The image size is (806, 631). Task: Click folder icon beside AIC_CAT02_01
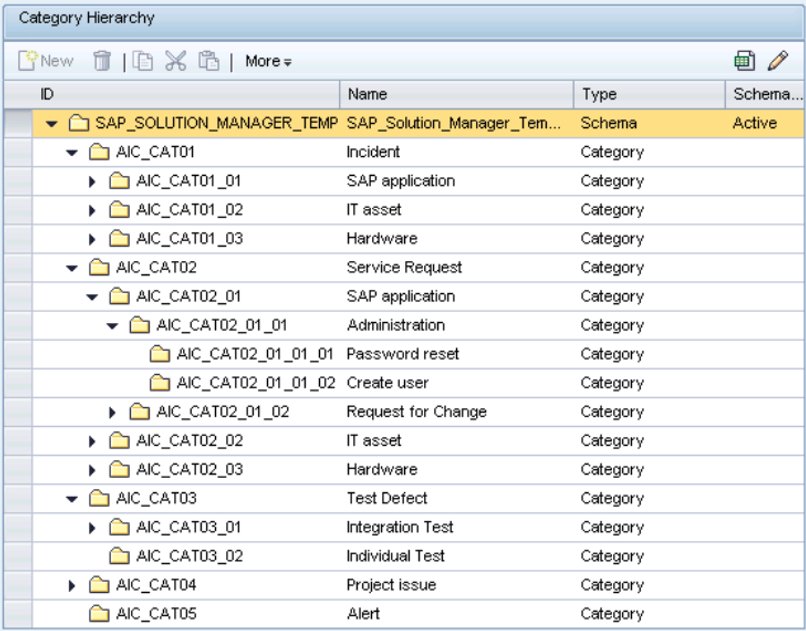pos(119,296)
